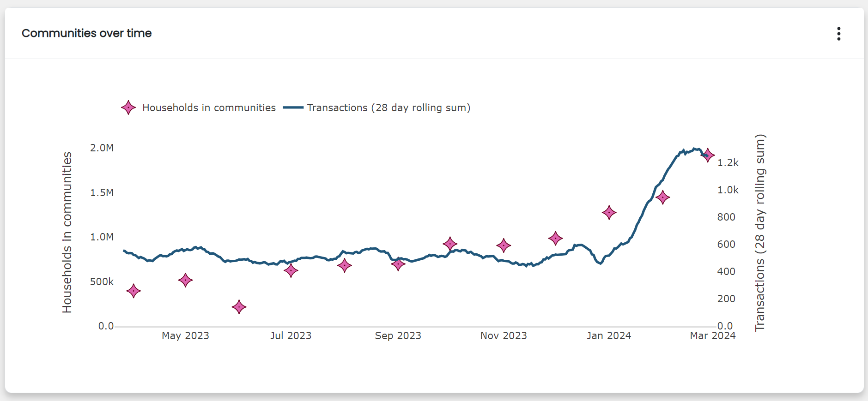Click the 2.0M left axis tick
This screenshot has height=401, width=868.
[x=102, y=148]
